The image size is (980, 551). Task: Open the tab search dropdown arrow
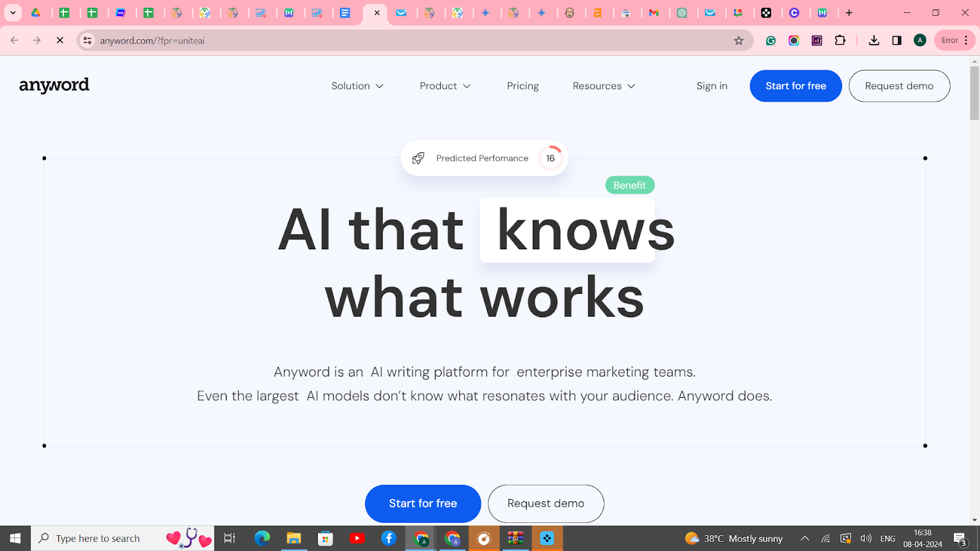[x=13, y=12]
